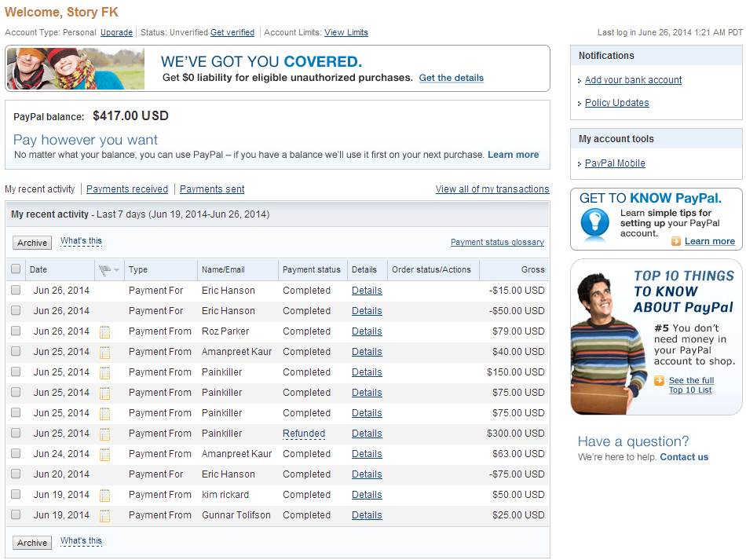This screenshot has width=746, height=560.
Task: Open the Payment status glossary link
Action: coord(497,242)
